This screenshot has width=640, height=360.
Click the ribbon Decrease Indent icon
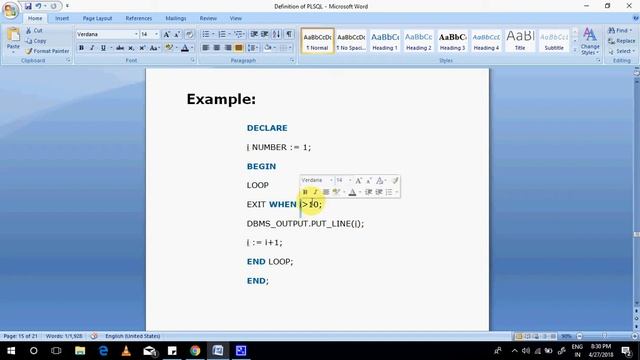254,34
